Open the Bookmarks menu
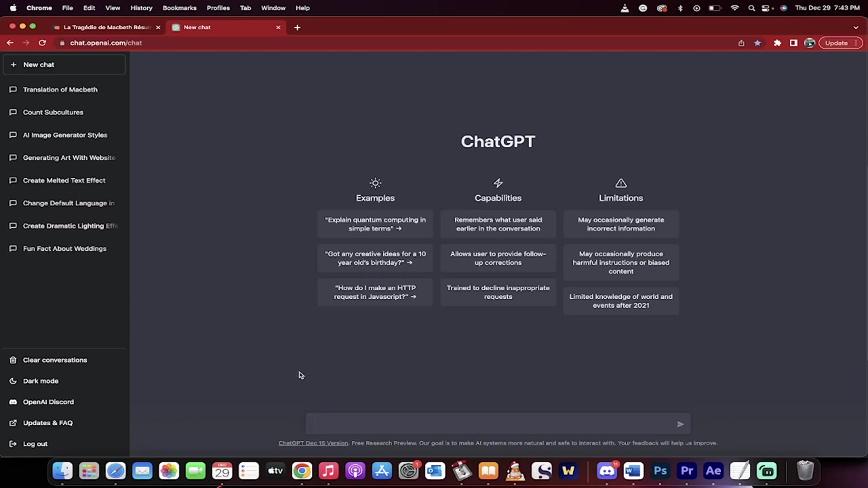Viewport: 868px width, 488px height. [x=179, y=8]
